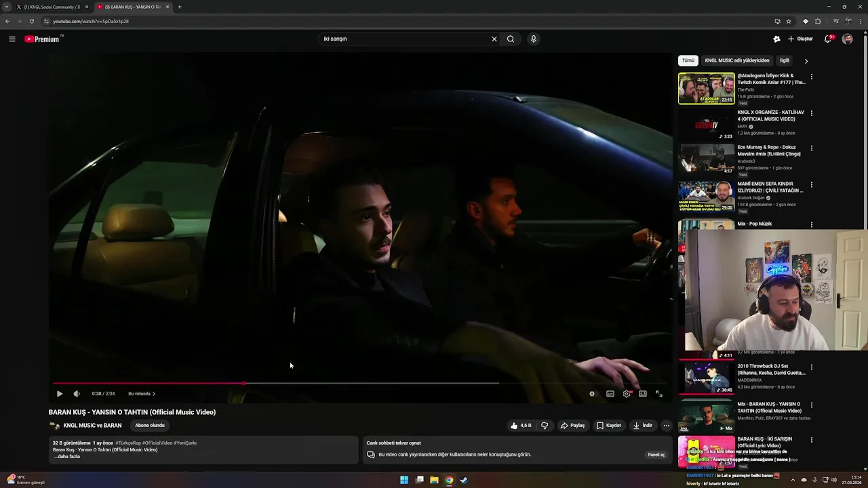Switch to theater mode
Viewport: 868px width, 488px height.
click(643, 394)
